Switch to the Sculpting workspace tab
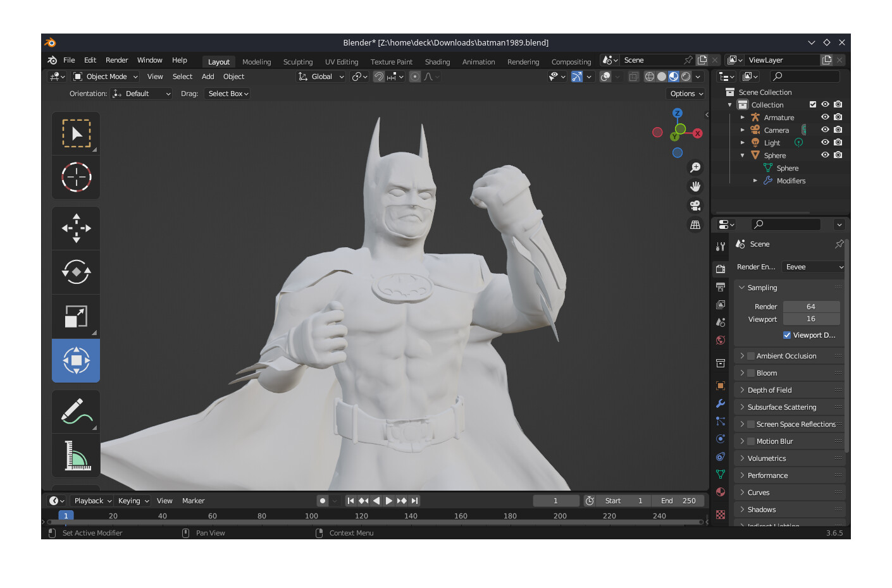 [298, 62]
